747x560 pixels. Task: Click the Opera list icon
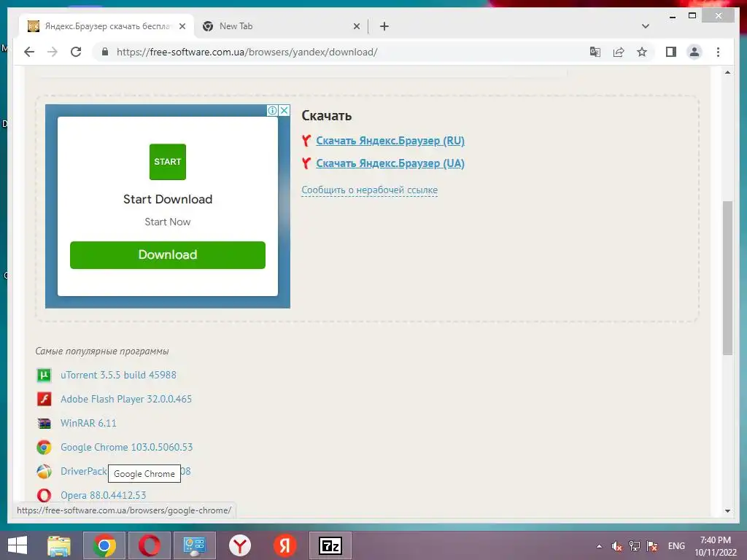(x=44, y=495)
